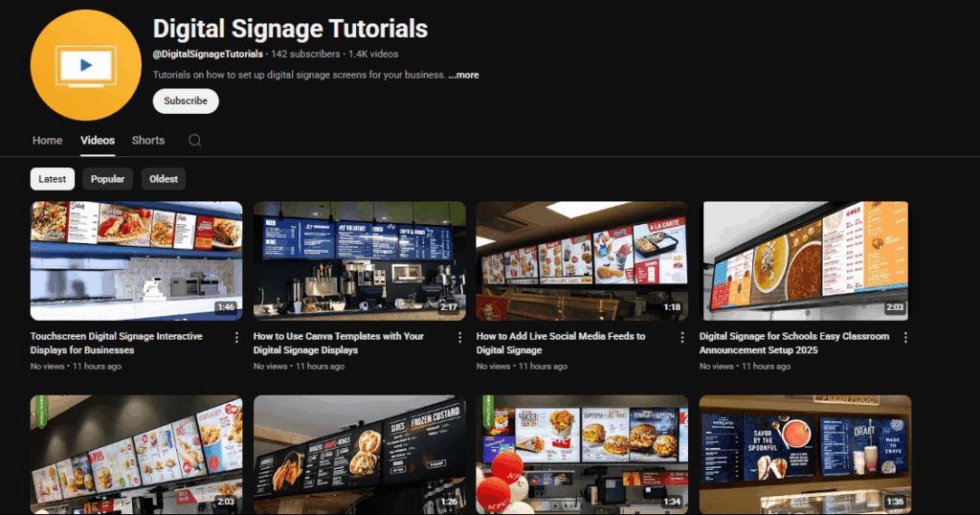Click the @DigitalSignageTutorials handle

pyautogui.click(x=208, y=55)
